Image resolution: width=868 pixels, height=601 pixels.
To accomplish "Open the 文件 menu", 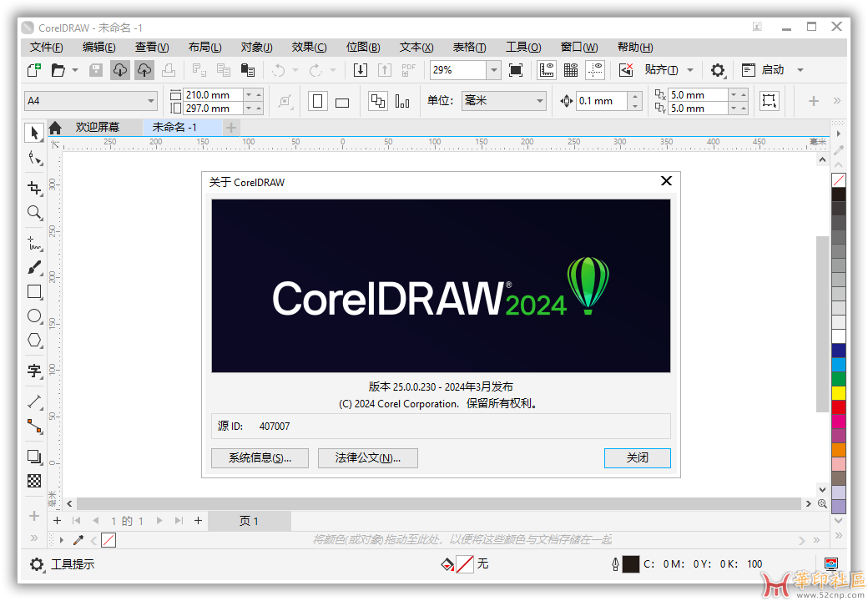I will tap(46, 48).
